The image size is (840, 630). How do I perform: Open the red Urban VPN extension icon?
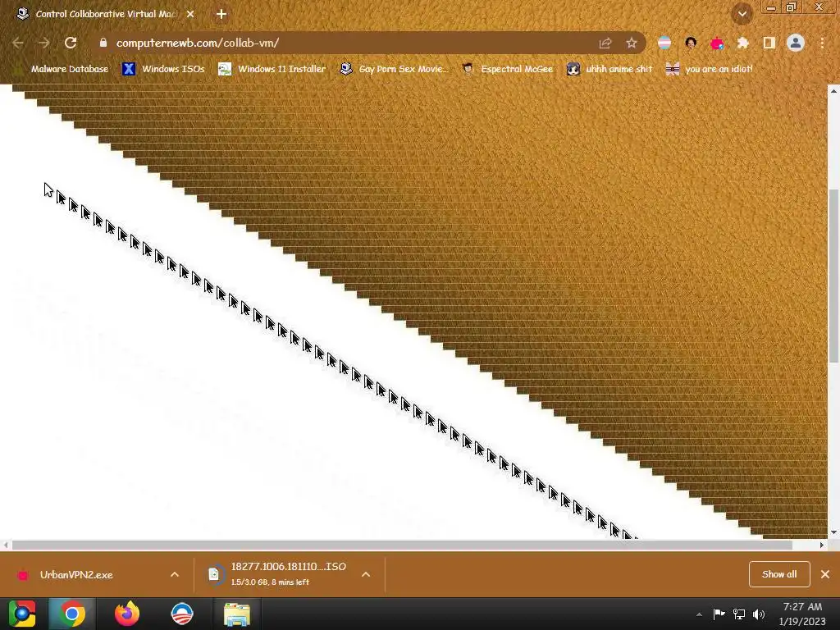tap(717, 43)
